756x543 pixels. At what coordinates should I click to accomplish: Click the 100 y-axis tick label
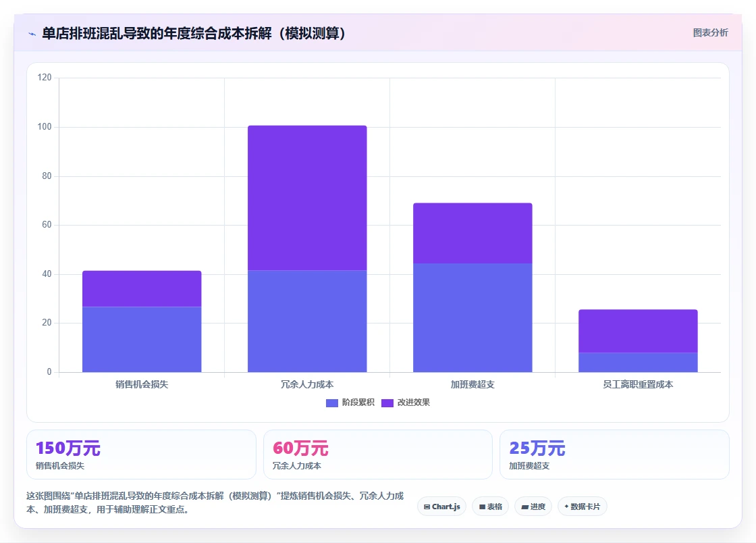[x=45, y=126]
